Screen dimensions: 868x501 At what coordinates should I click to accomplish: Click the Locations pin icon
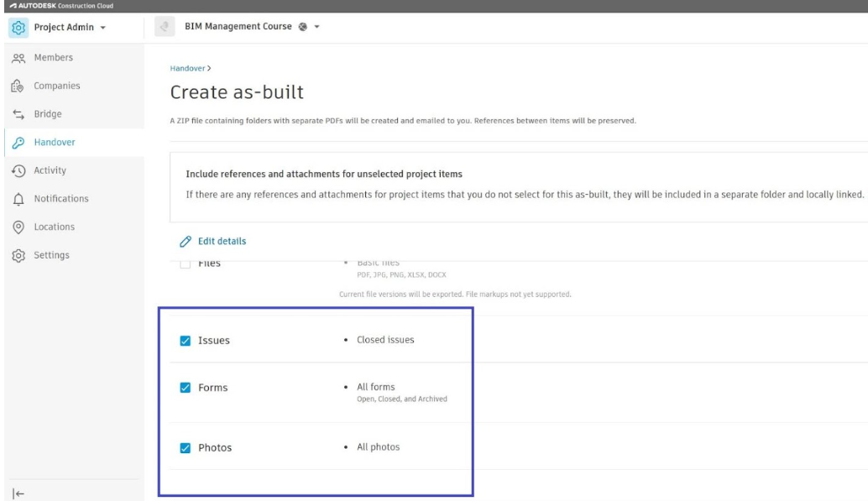(x=18, y=227)
